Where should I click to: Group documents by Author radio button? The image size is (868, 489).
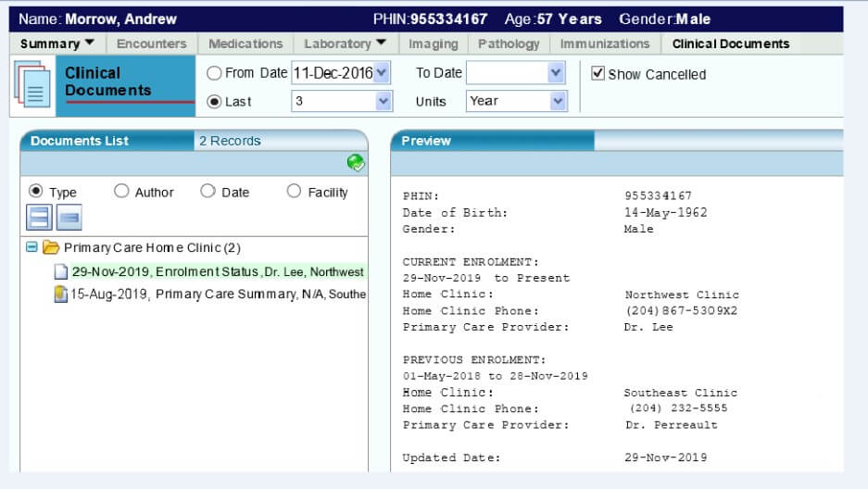tap(121, 191)
